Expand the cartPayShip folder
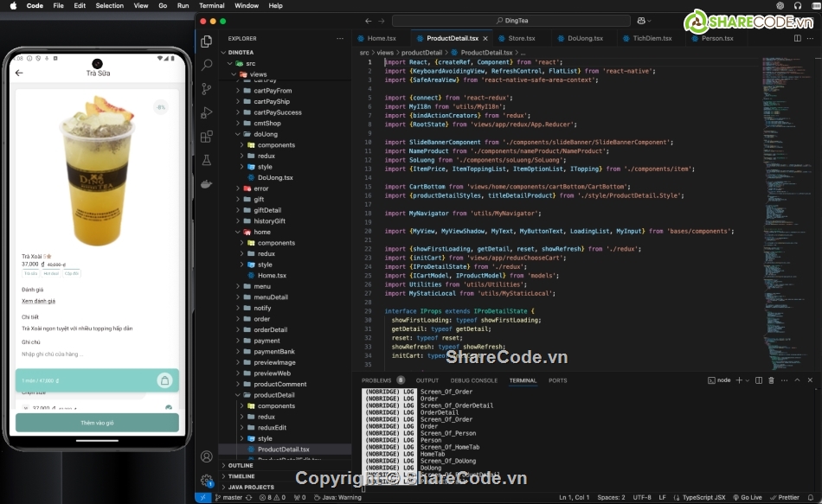This screenshot has height=504, width=822. click(x=286, y=102)
